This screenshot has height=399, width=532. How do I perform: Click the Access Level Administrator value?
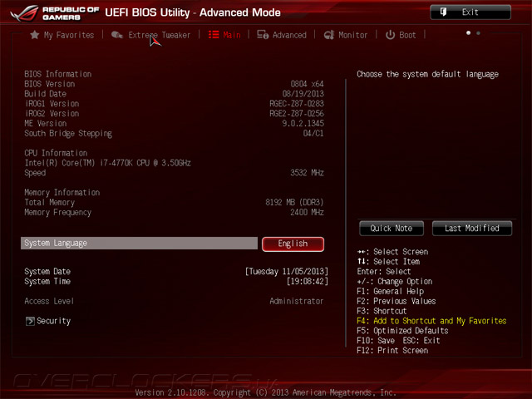[297, 301]
